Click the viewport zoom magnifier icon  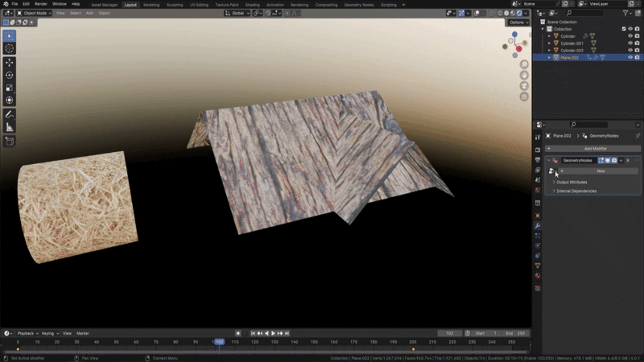tap(524, 64)
